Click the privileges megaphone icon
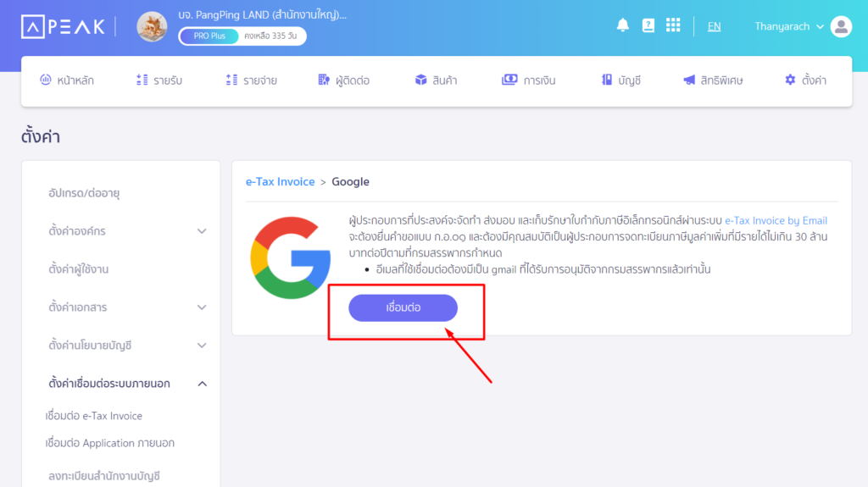 coord(689,80)
